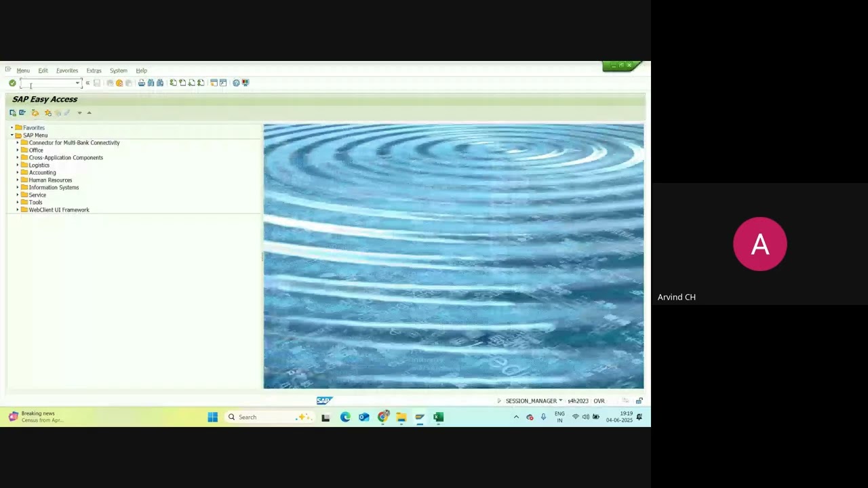
Task: Click the Add to Favorites star icon
Action: pos(47,113)
